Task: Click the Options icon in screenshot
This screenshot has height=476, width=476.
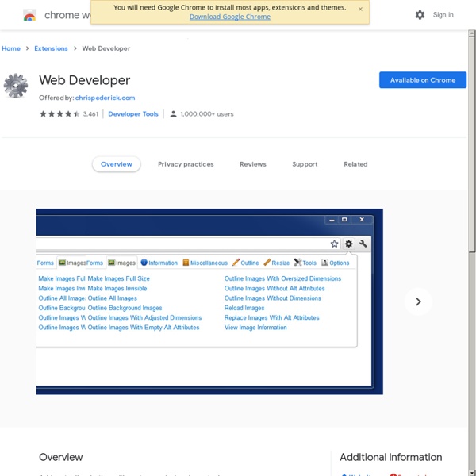Action: click(324, 263)
